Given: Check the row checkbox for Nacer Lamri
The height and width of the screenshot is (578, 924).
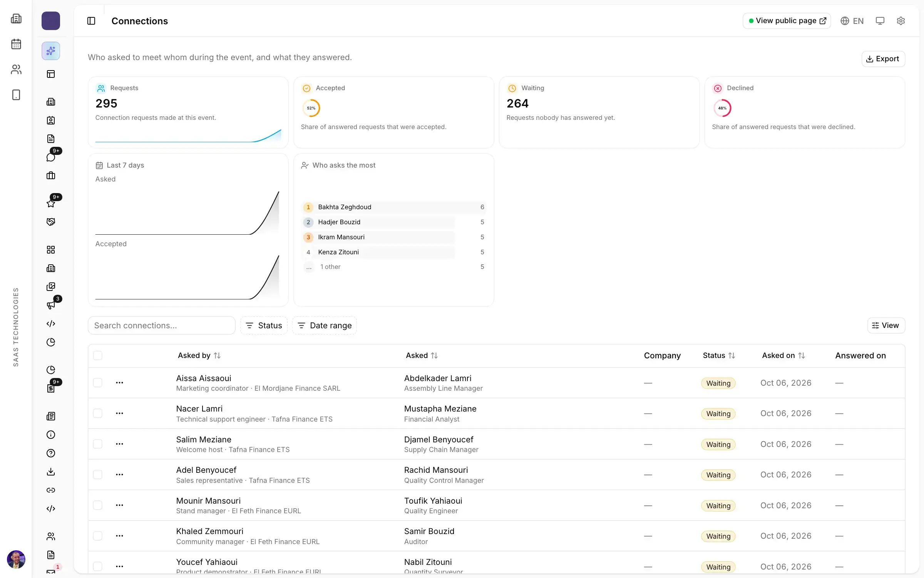Looking at the screenshot, I should tap(98, 413).
